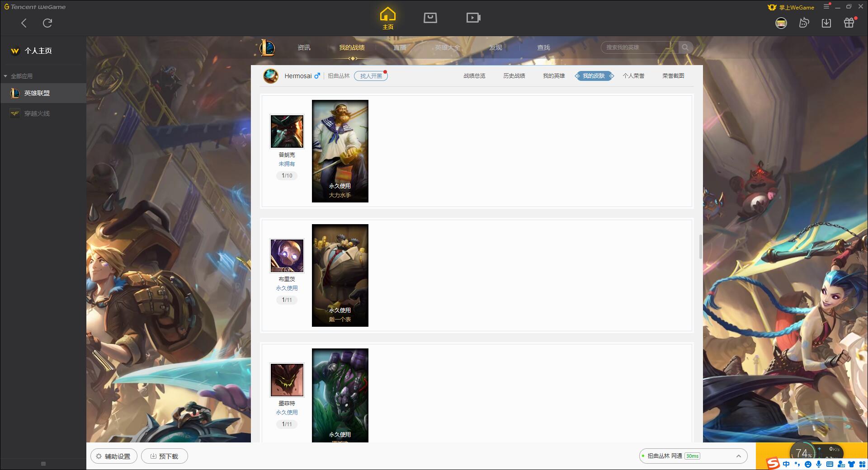868x470 pixels.
Task: Toggle Sogou punctuation mode icon
Action: pyautogui.click(x=797, y=464)
